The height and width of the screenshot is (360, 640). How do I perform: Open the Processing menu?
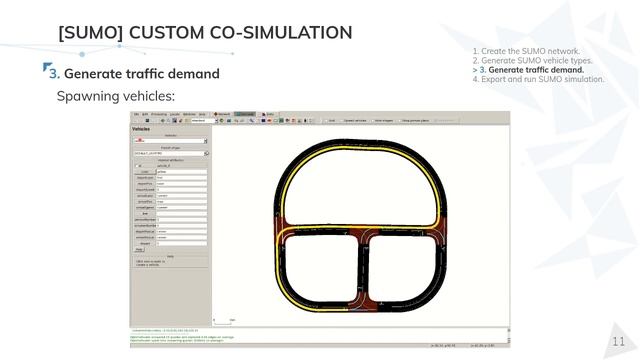159,114
